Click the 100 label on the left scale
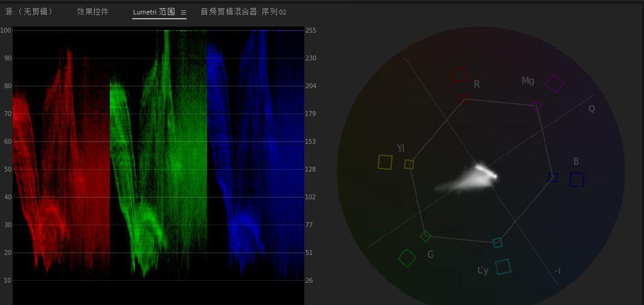This screenshot has width=644, height=305. [6, 30]
